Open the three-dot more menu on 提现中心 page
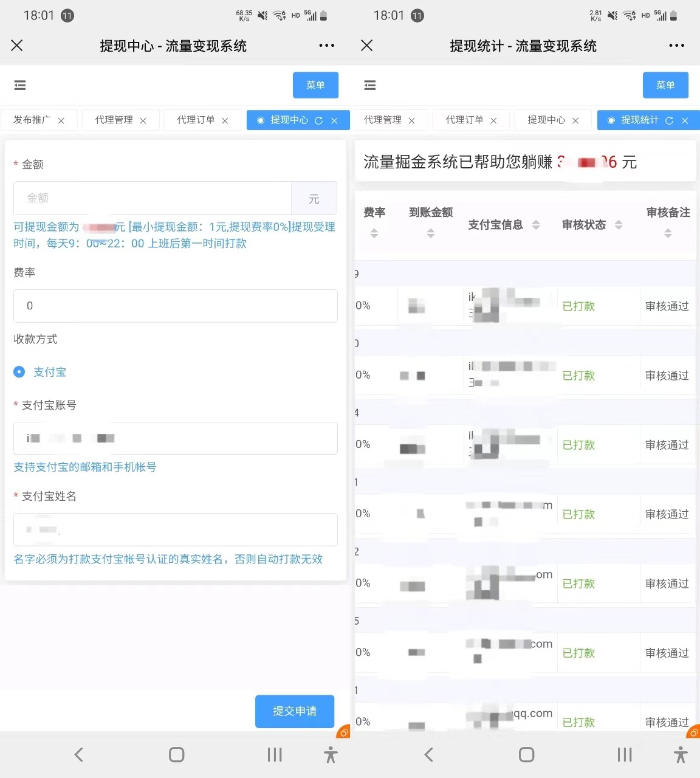 327,46
